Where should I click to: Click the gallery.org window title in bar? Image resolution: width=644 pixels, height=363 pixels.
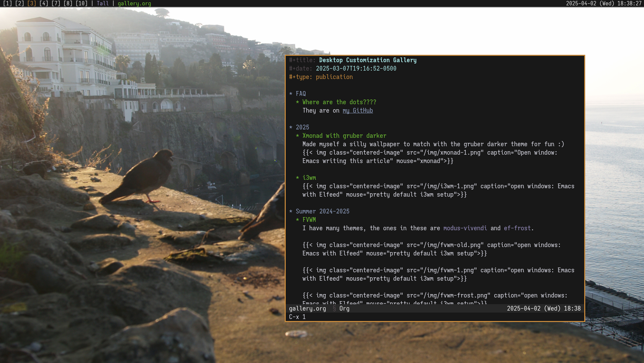click(x=134, y=3)
